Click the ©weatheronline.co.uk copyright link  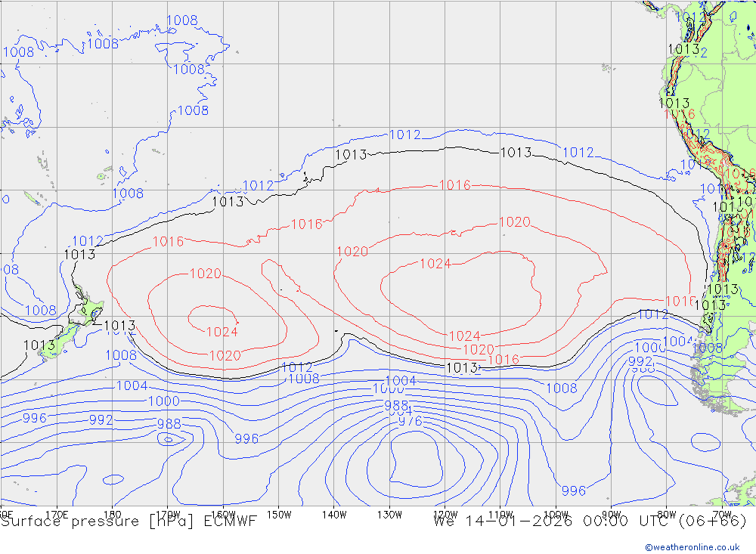(x=692, y=547)
